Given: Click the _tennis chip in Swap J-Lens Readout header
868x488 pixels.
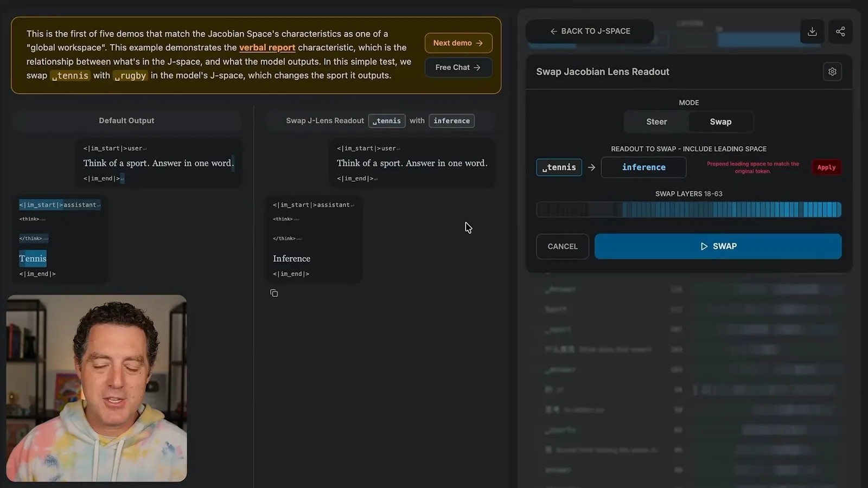Looking at the screenshot, I should coord(387,121).
